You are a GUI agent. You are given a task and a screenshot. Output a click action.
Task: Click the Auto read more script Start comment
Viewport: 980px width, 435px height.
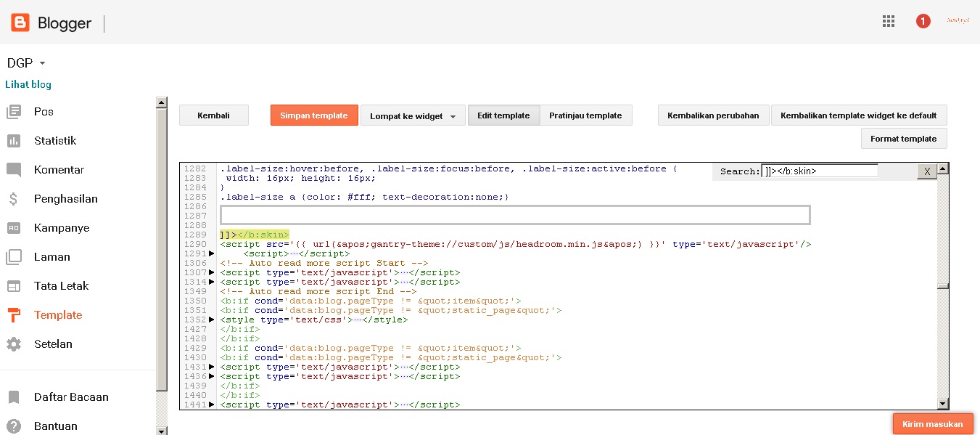coord(324,264)
